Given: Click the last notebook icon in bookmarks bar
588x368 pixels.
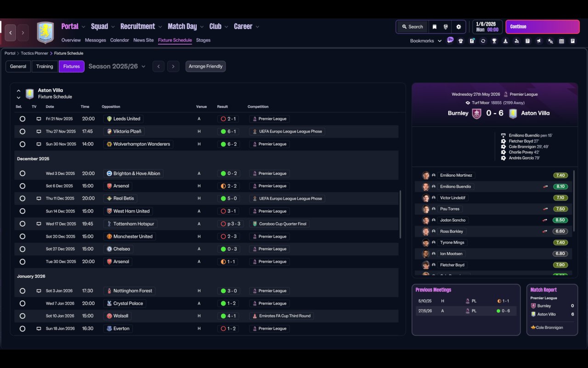Looking at the screenshot, I should coord(573,41).
